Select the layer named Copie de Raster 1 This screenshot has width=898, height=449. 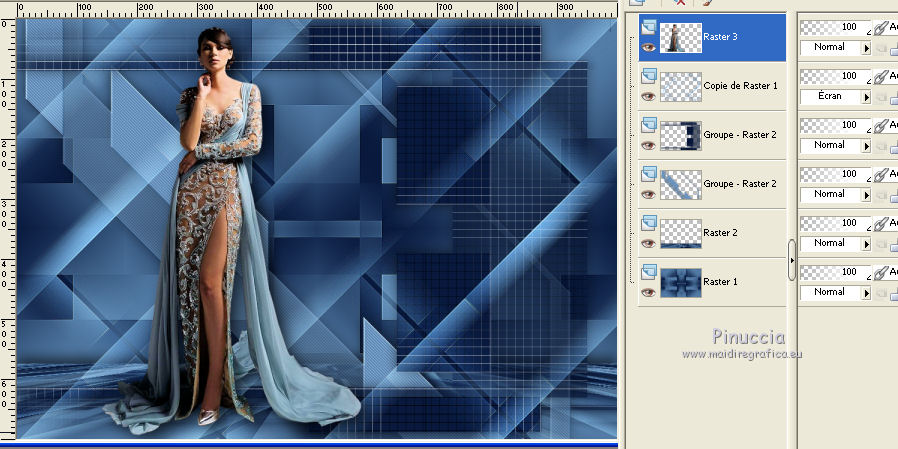point(741,86)
